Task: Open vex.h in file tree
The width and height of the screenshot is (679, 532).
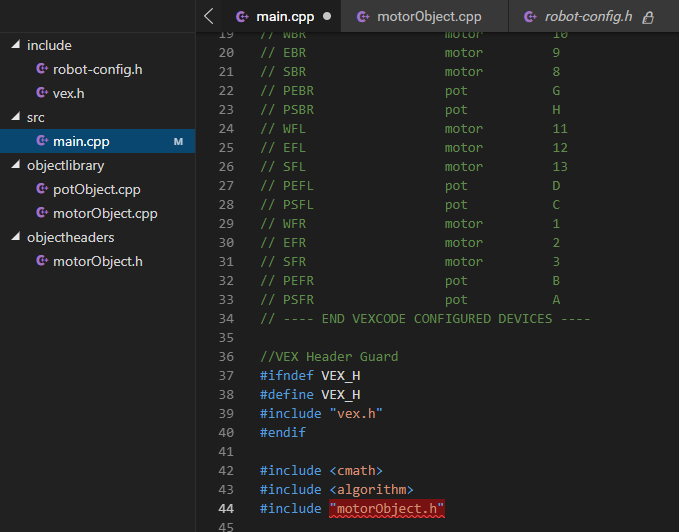Action: pos(97,93)
